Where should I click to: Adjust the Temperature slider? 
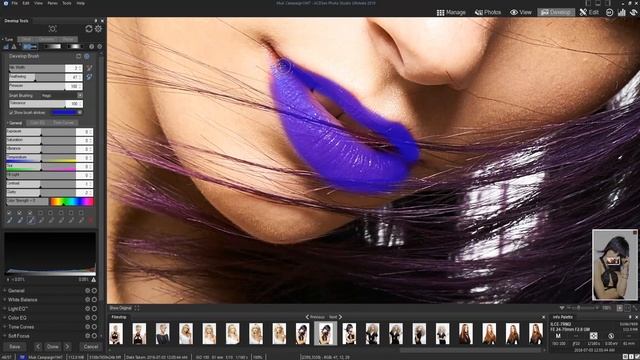pyautogui.click(x=41, y=158)
